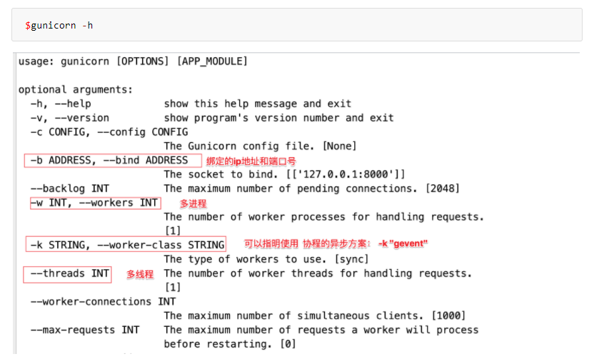Click 'before restarting. [0]' line
609x364 pixels.
pos(230,344)
